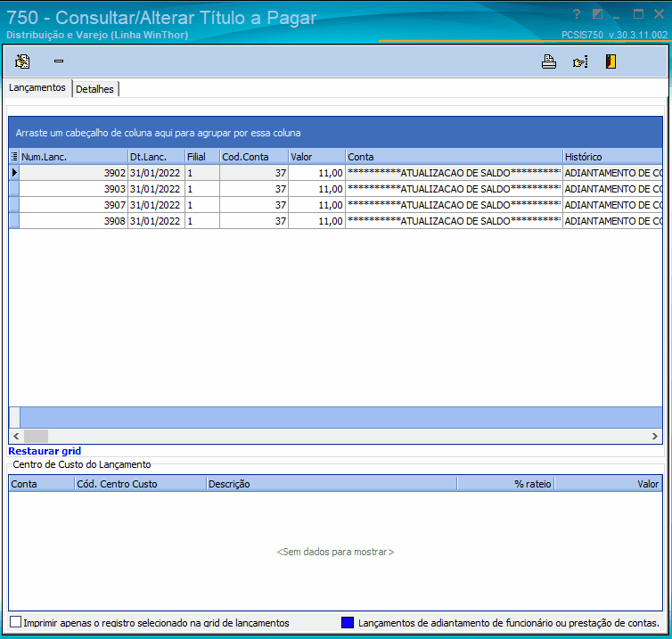Click the Restaurar grid link
672x639 pixels.
45,451
